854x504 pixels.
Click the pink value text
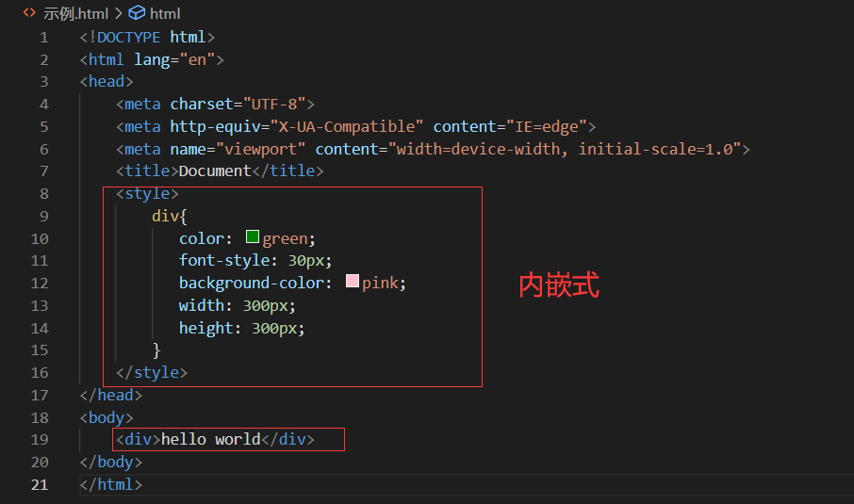coord(380,283)
